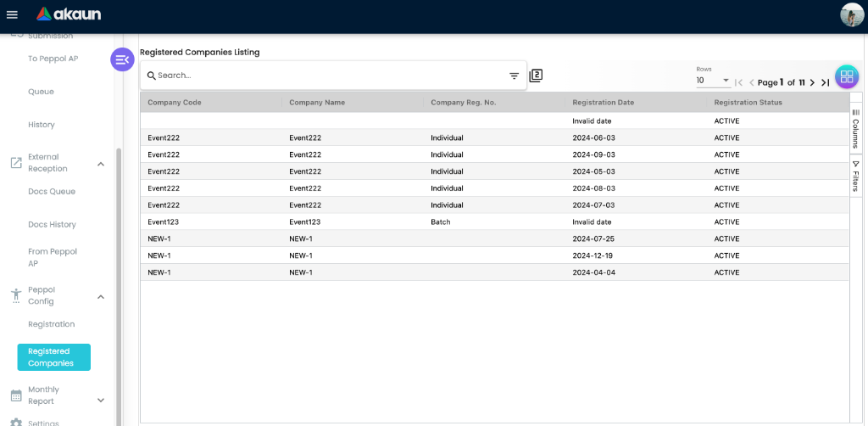
Task: Go to next page arrow
Action: point(812,82)
